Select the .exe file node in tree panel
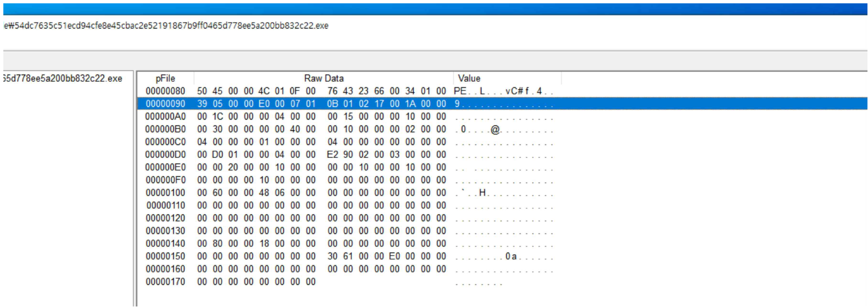 [62, 78]
